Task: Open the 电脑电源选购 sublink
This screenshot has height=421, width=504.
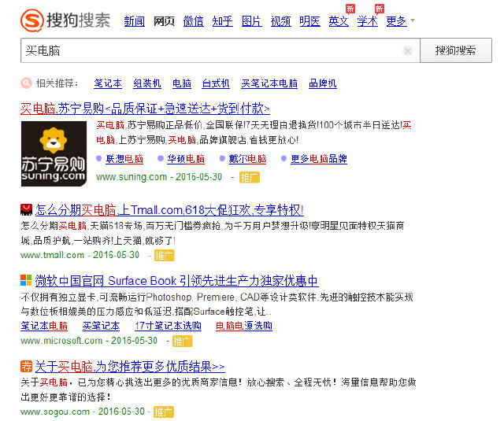Action: (x=244, y=326)
